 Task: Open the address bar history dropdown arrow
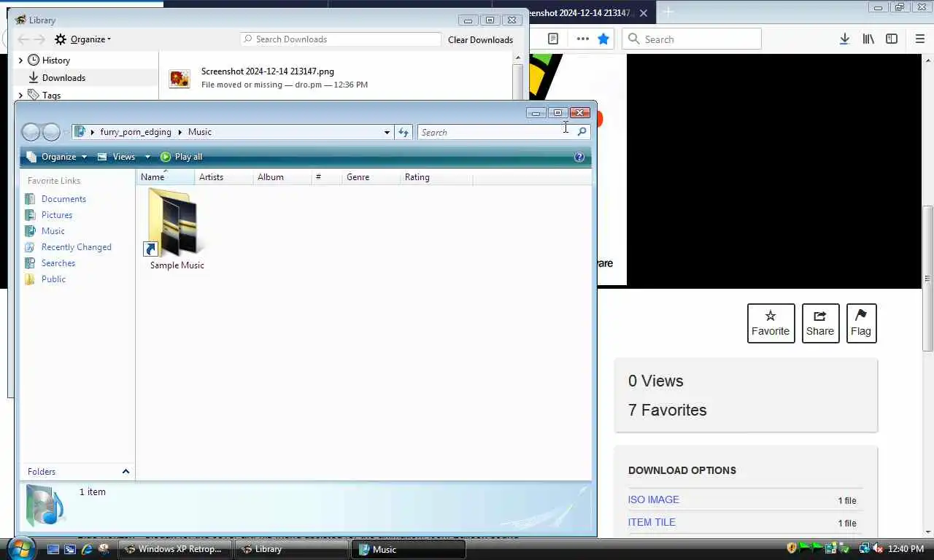tap(387, 132)
